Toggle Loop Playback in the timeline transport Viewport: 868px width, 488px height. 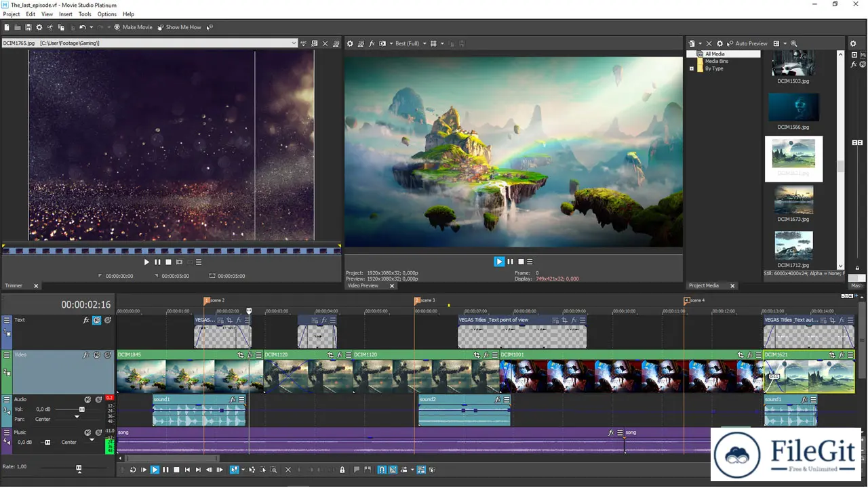pyautogui.click(x=133, y=470)
